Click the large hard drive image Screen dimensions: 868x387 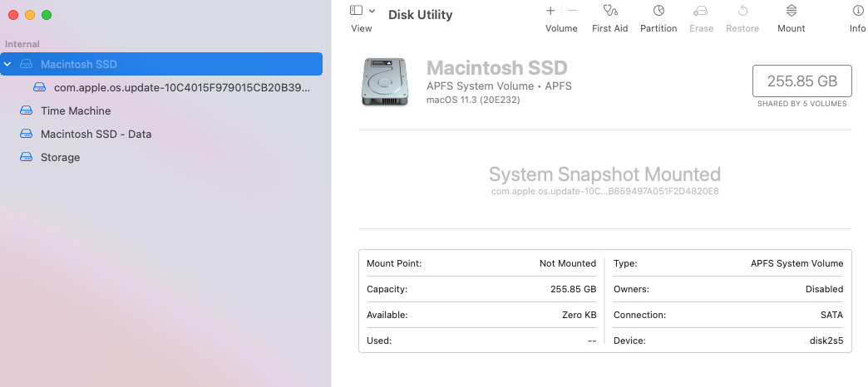(385, 82)
